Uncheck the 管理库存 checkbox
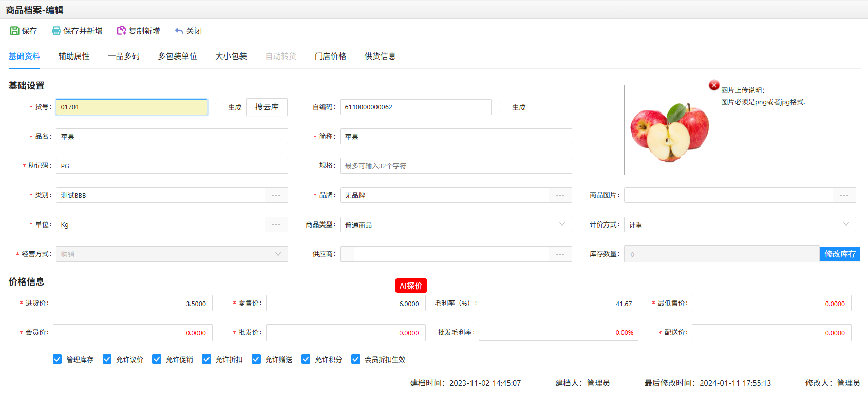This screenshot has width=868, height=397. pyautogui.click(x=58, y=359)
